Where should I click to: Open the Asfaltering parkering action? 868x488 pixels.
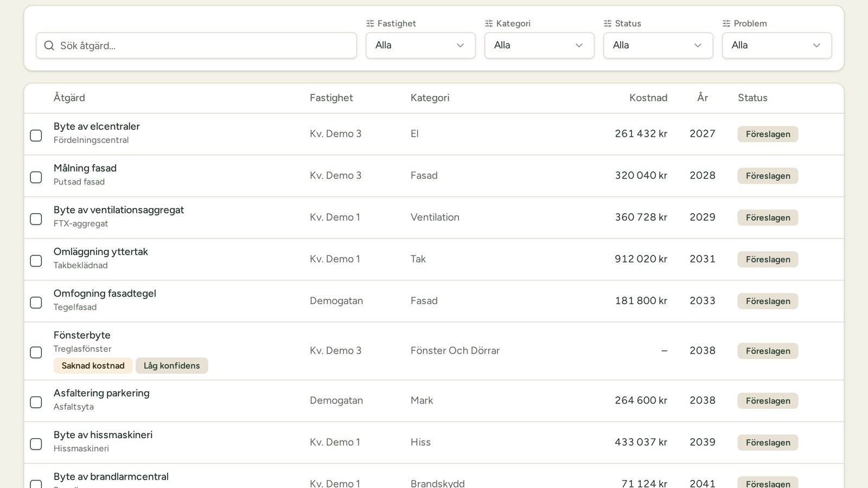click(x=101, y=393)
